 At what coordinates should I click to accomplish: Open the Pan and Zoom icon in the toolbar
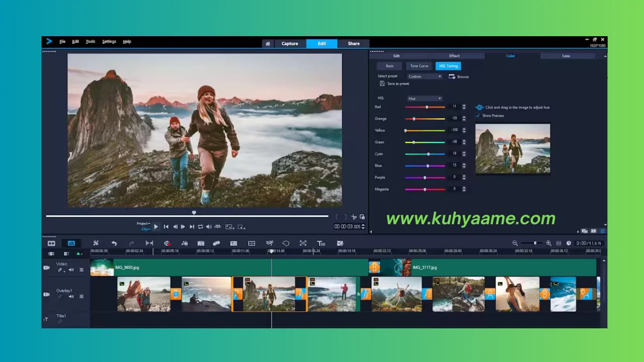[x=303, y=243]
